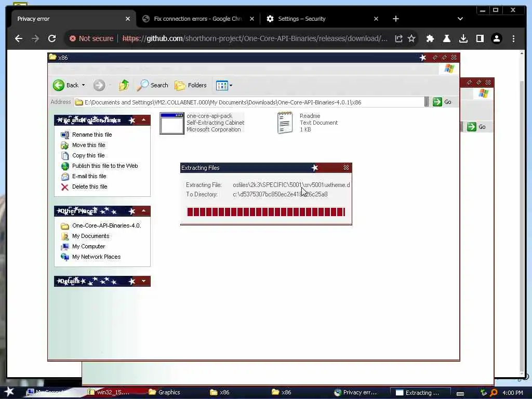This screenshot has height=399, width=532.
Task: Reload the page in Chrome
Action: (x=52, y=38)
